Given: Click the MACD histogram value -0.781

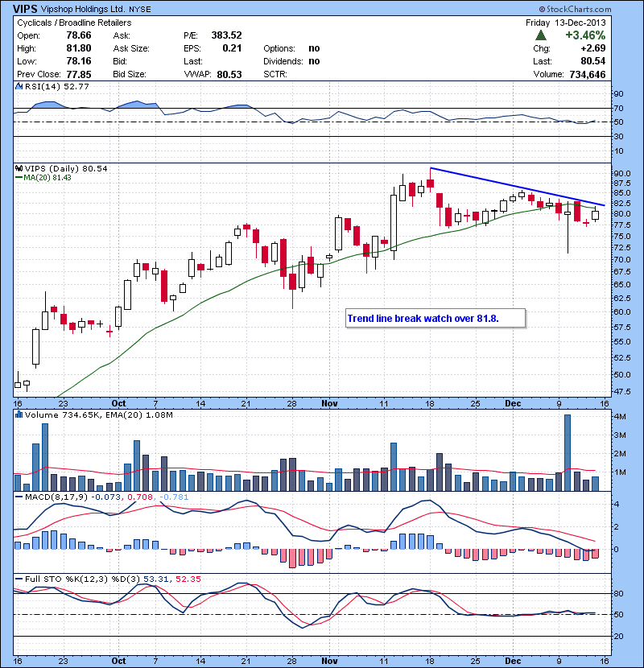Looking at the screenshot, I should tap(173, 497).
